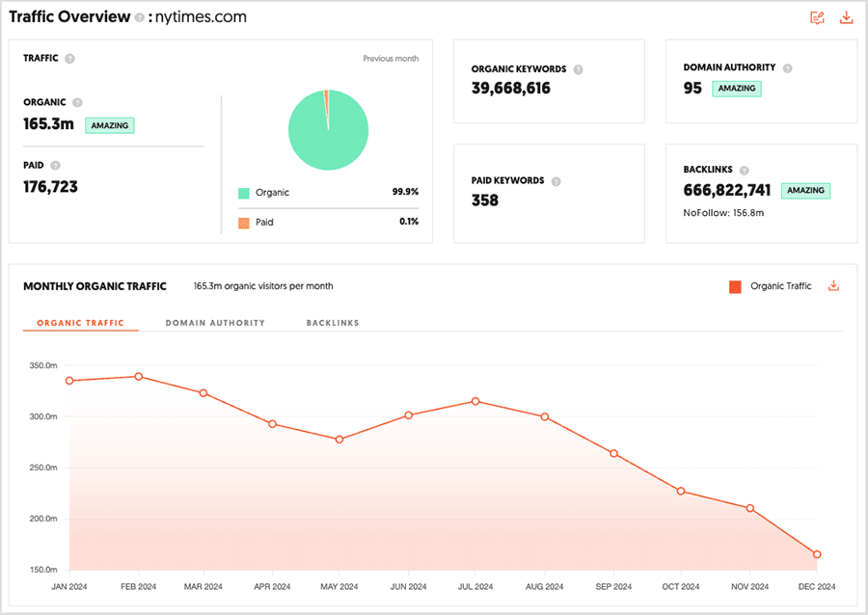Image resolution: width=868 pixels, height=615 pixels.
Task: Click the 0.1% paid percentage
Action: (x=409, y=222)
